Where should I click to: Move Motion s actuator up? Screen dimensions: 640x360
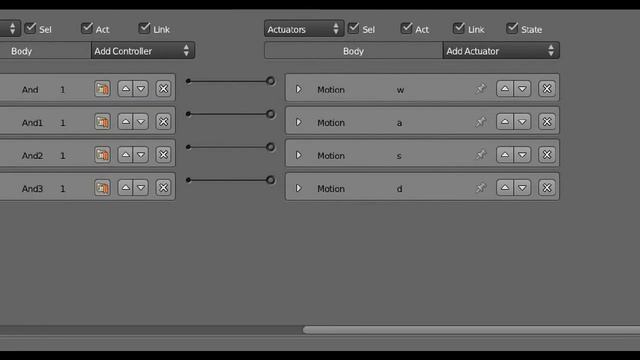click(505, 155)
